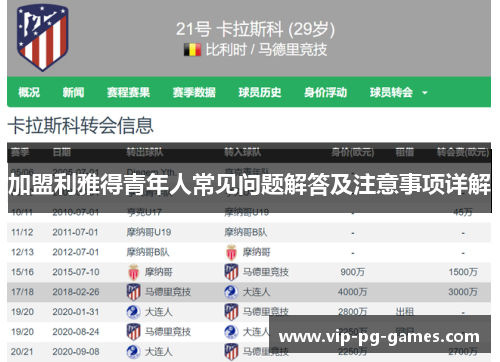The height and width of the screenshot is (362, 500).
Task: Click the Belgium flag icon
Action: 192,50
